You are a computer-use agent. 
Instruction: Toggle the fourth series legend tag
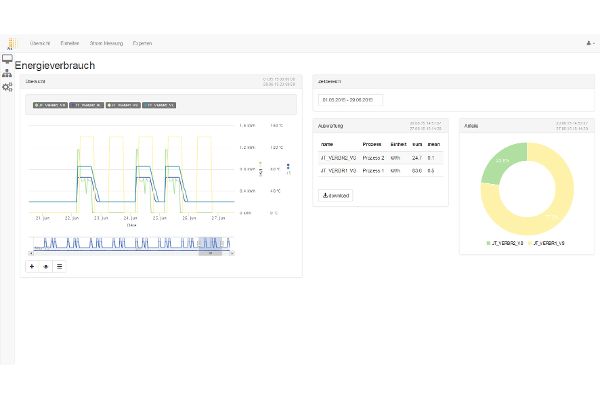[x=159, y=105]
